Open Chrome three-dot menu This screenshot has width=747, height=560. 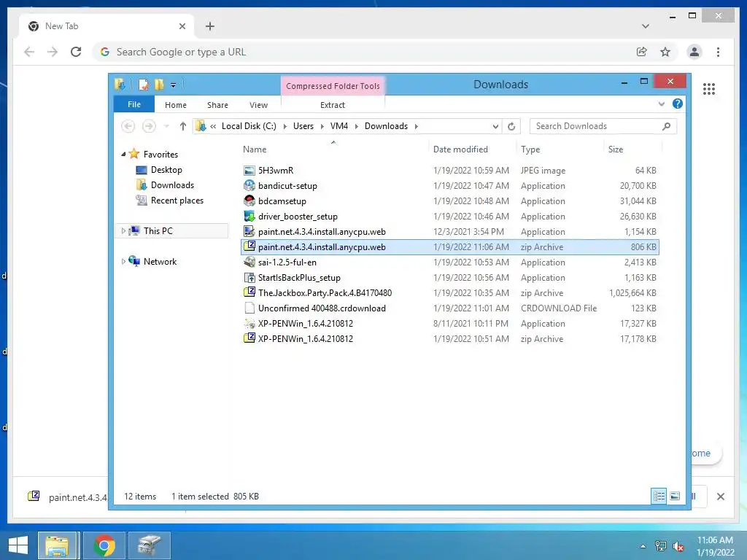718,52
